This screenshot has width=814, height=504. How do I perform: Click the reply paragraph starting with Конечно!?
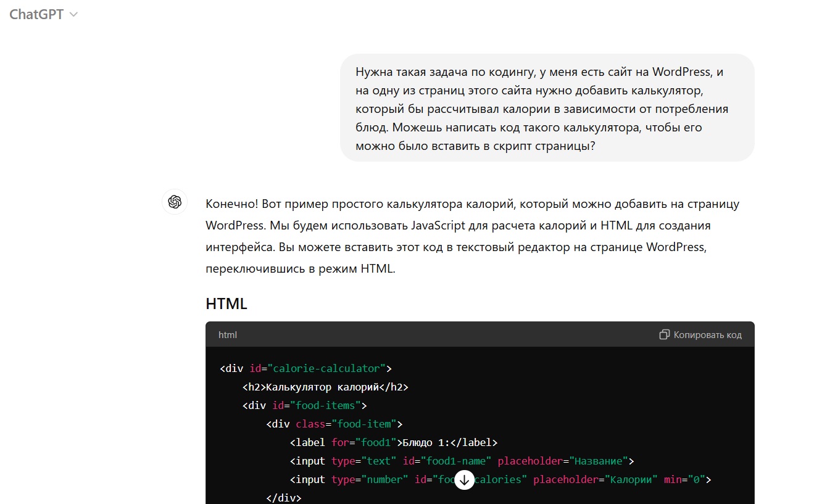click(473, 236)
